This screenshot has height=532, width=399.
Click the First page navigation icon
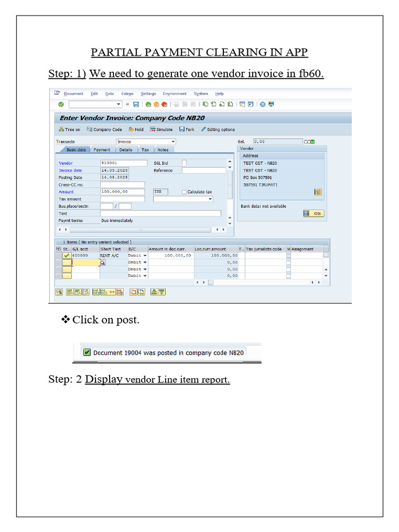pyautogui.click(x=205, y=104)
